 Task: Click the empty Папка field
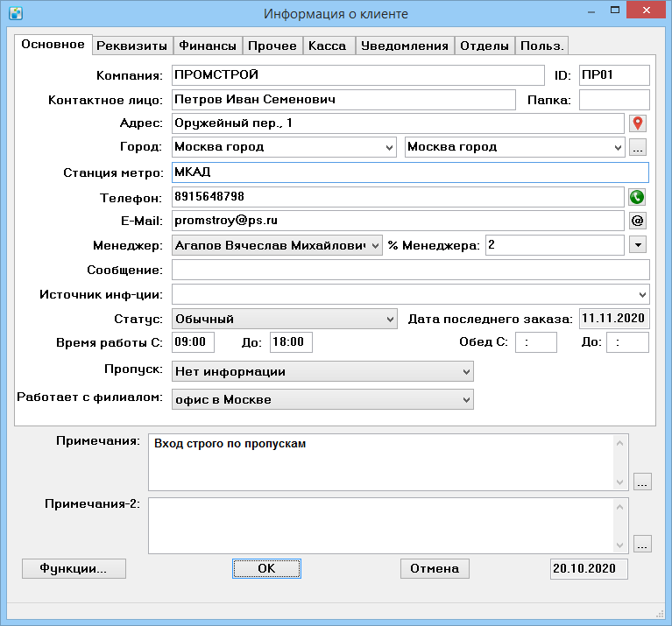click(x=614, y=100)
